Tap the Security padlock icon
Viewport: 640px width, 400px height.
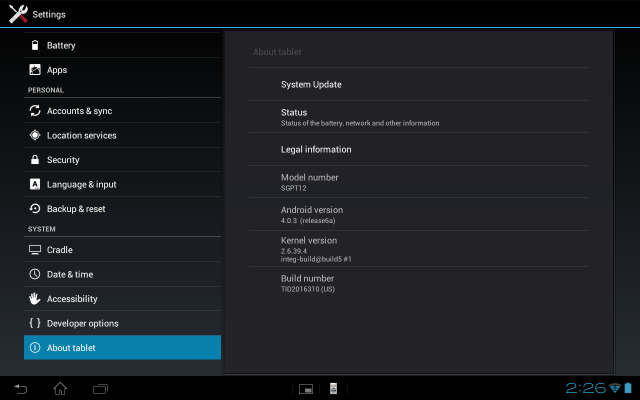[35, 160]
